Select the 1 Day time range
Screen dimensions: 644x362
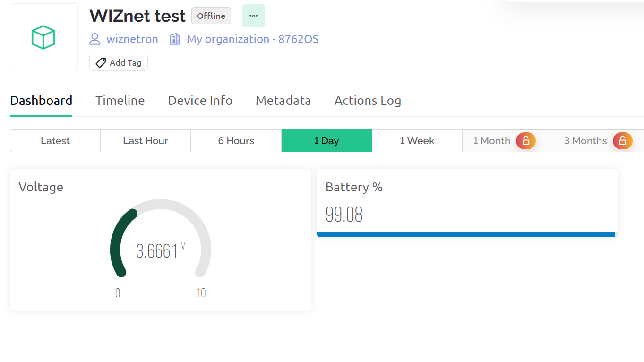click(x=327, y=141)
